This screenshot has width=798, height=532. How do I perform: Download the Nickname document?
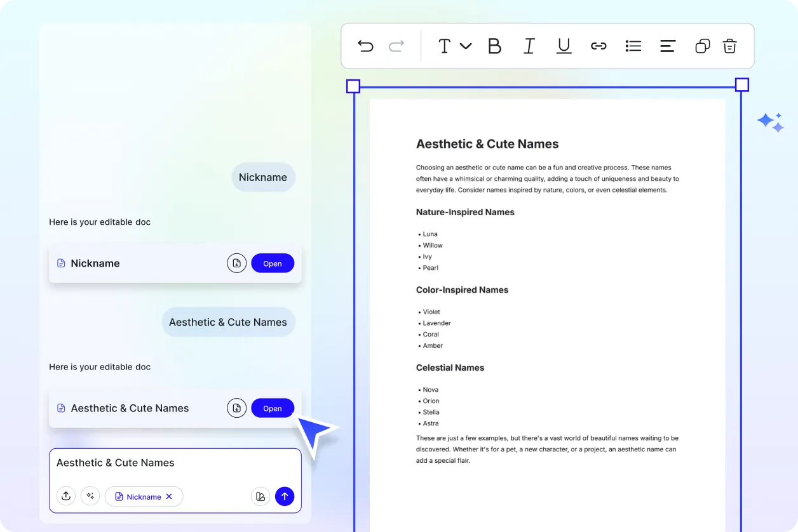(236, 263)
